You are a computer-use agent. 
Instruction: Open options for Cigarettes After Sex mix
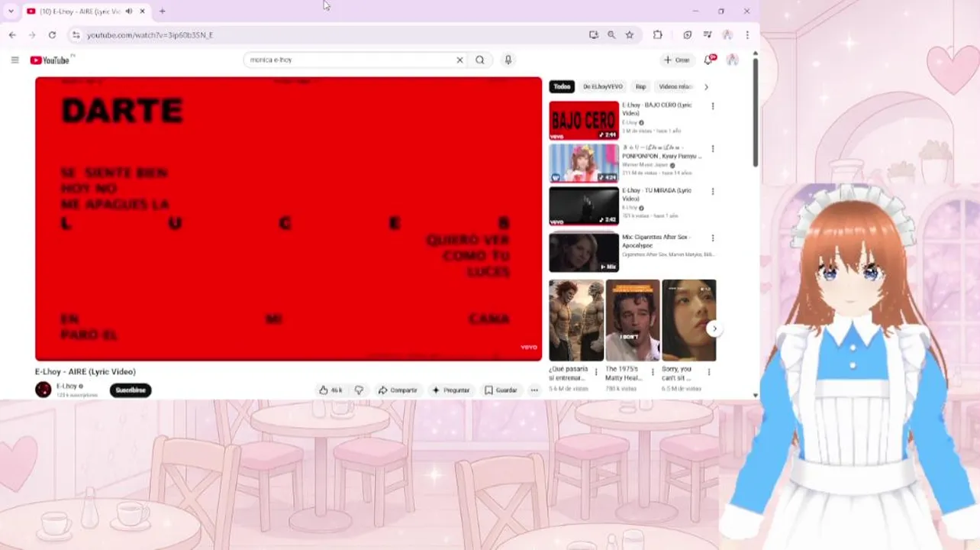point(713,238)
